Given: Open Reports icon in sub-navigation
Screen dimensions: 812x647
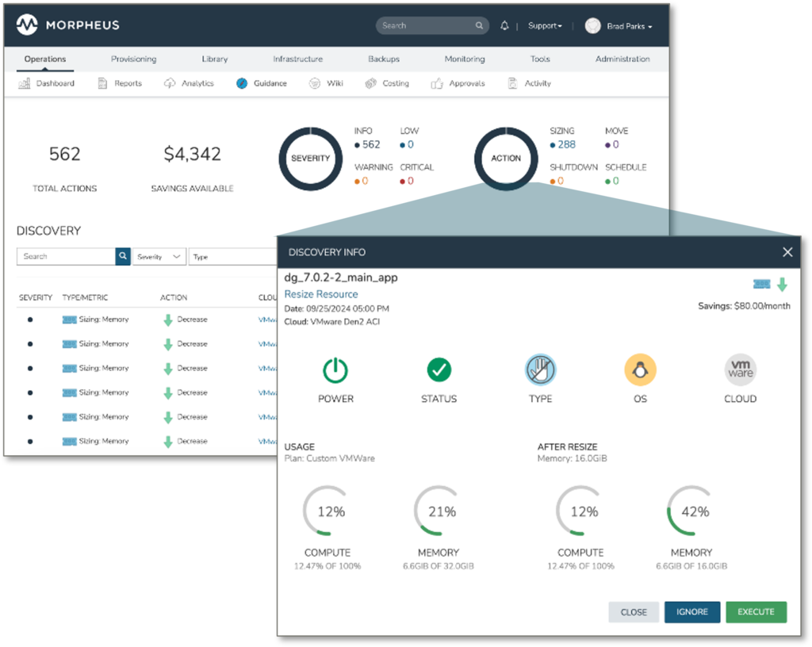Looking at the screenshot, I should click(102, 83).
